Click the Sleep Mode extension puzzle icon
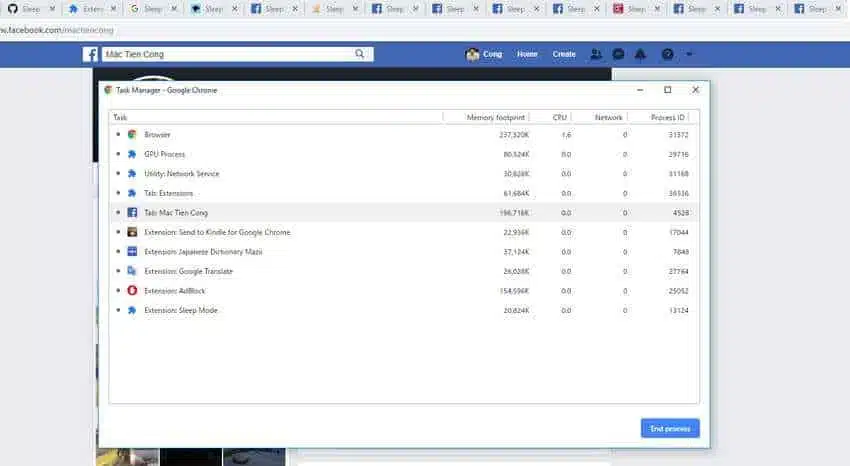Viewport: 850px width, 466px height. [132, 310]
